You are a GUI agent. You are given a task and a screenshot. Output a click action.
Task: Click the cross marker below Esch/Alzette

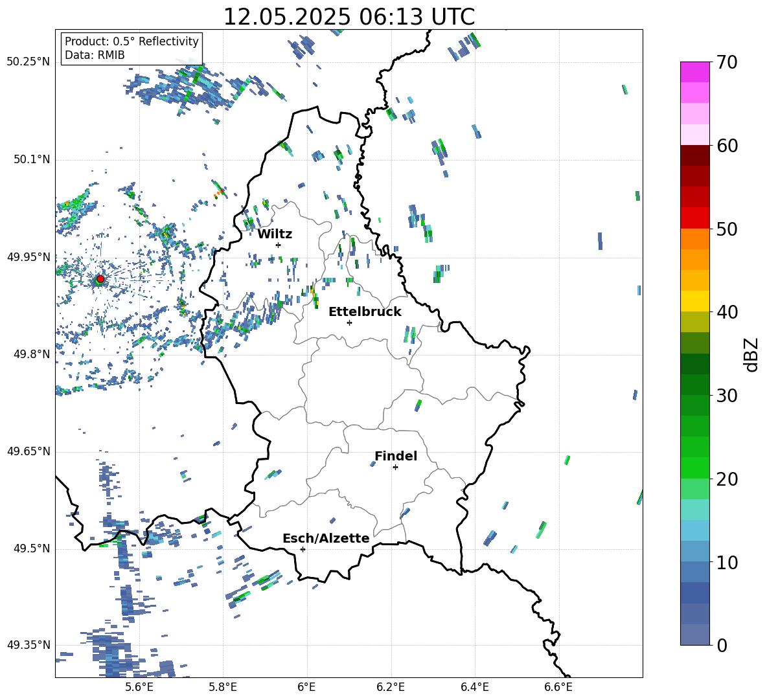pos(303,549)
